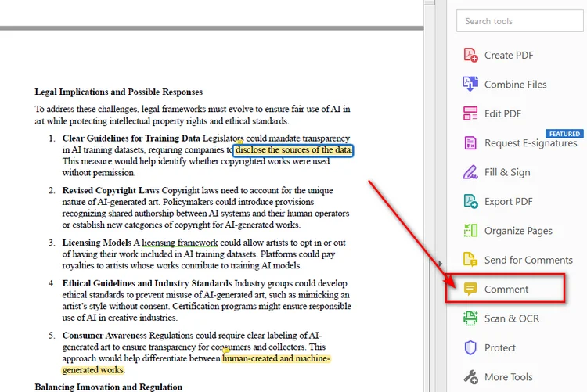Click the highlighted "generated works" text

pos(92,370)
